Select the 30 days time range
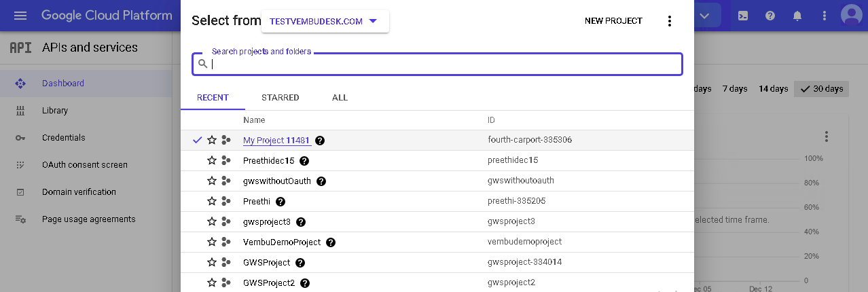The height and width of the screenshot is (292, 868). 821,89
